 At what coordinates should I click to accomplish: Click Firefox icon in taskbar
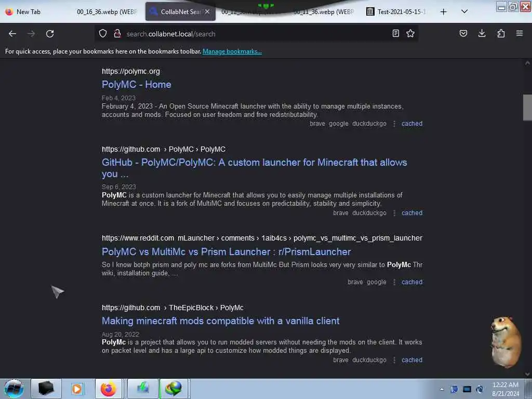click(108, 389)
